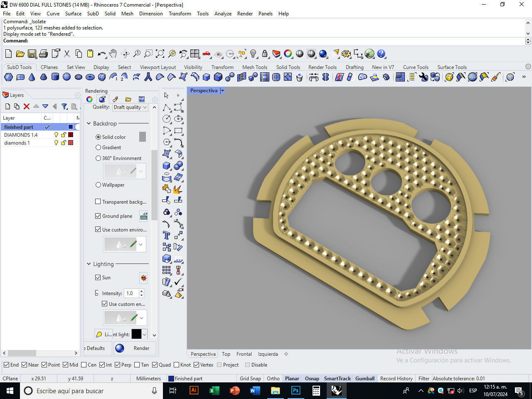The height and width of the screenshot is (399, 532).
Task: Click the Explode tool icon in sidebar
Action: [x=178, y=189]
